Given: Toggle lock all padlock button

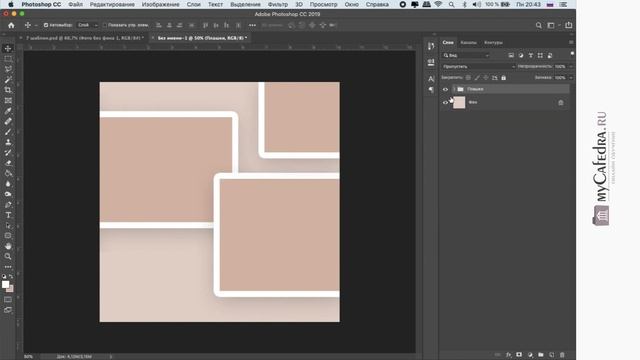Looking at the screenshot, I should pos(504,78).
